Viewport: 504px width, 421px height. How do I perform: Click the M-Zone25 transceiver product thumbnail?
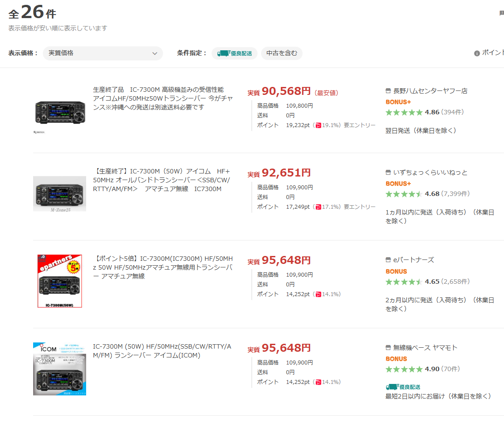[x=60, y=193]
